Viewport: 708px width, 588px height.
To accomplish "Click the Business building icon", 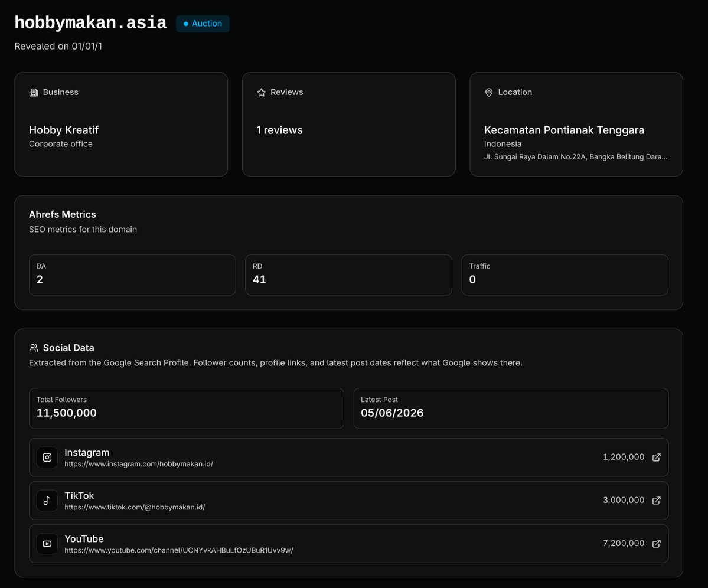I will click(x=34, y=93).
